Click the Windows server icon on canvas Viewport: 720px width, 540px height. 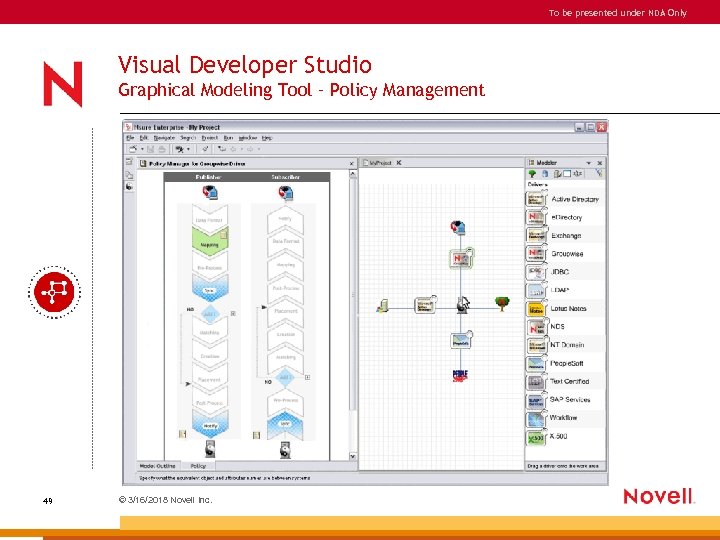point(382,306)
